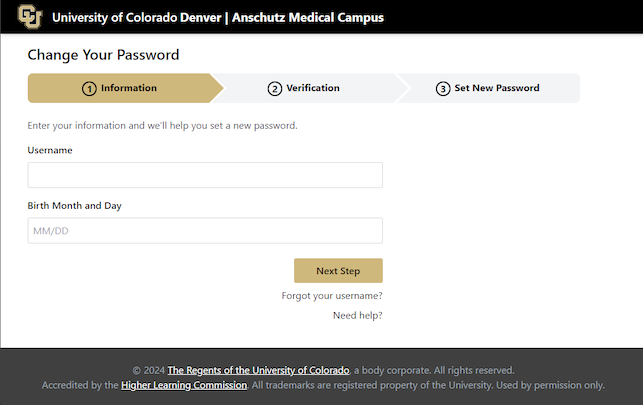Click the circled number 2 step icon

pyautogui.click(x=275, y=89)
